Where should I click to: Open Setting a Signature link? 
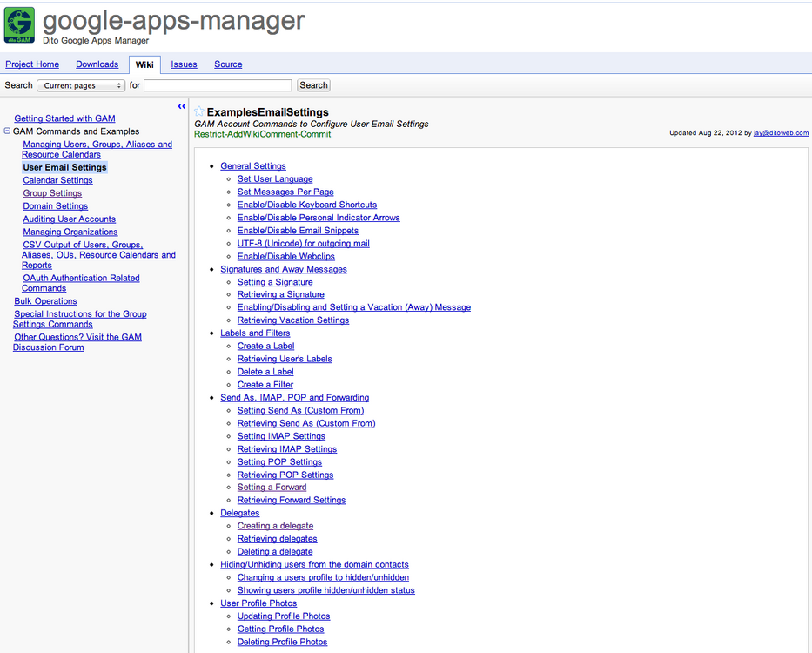275,282
